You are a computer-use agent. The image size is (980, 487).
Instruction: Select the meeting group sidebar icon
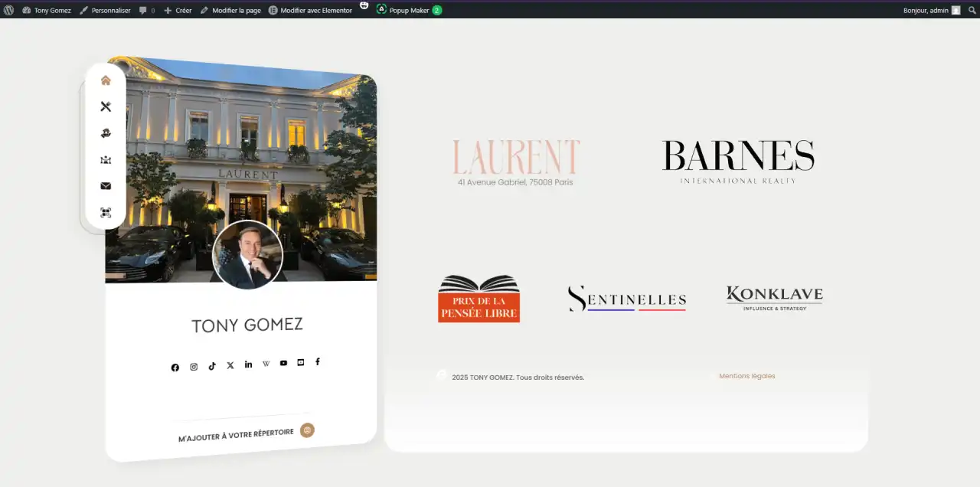click(106, 159)
